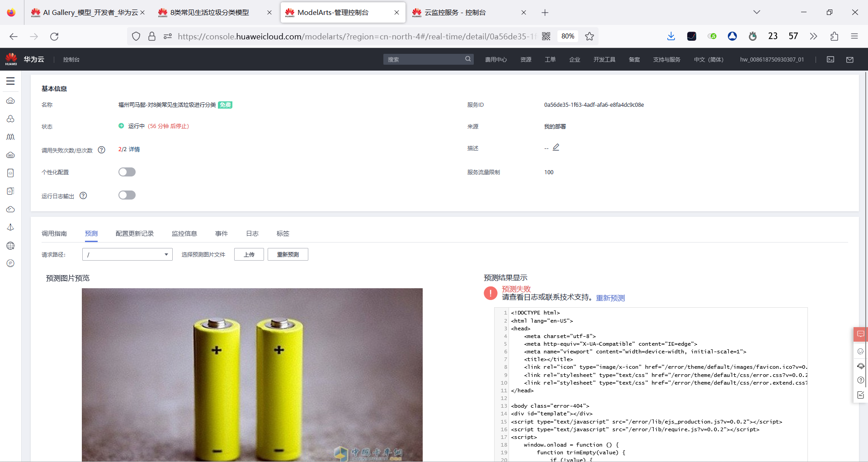Toggle the 个性化配置 switch
The width and height of the screenshot is (868, 462).
coord(127,172)
